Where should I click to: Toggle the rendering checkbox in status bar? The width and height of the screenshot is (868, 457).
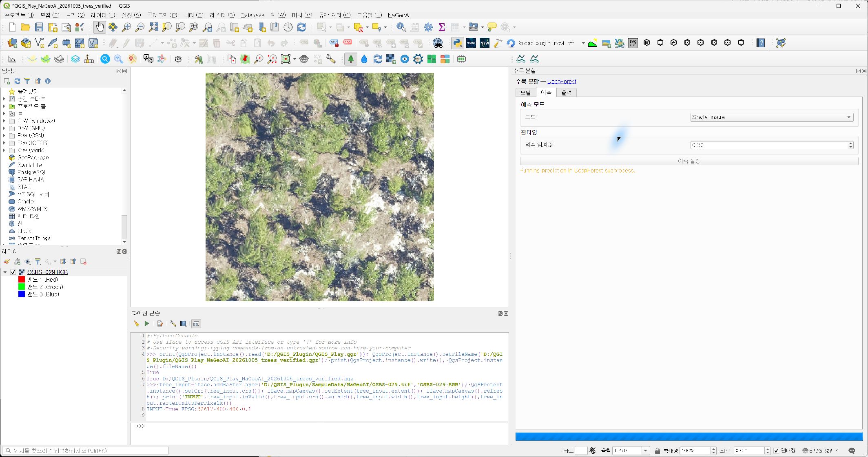coord(776,450)
